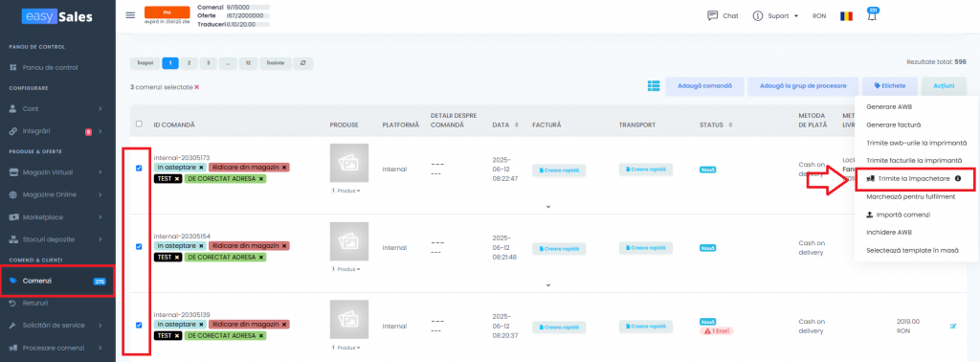Open the Chat bubble icon
This screenshot has width=980, height=362.
tap(712, 15)
